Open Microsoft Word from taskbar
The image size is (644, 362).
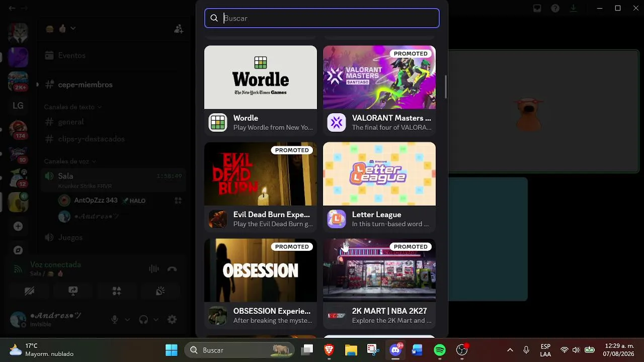(417, 350)
